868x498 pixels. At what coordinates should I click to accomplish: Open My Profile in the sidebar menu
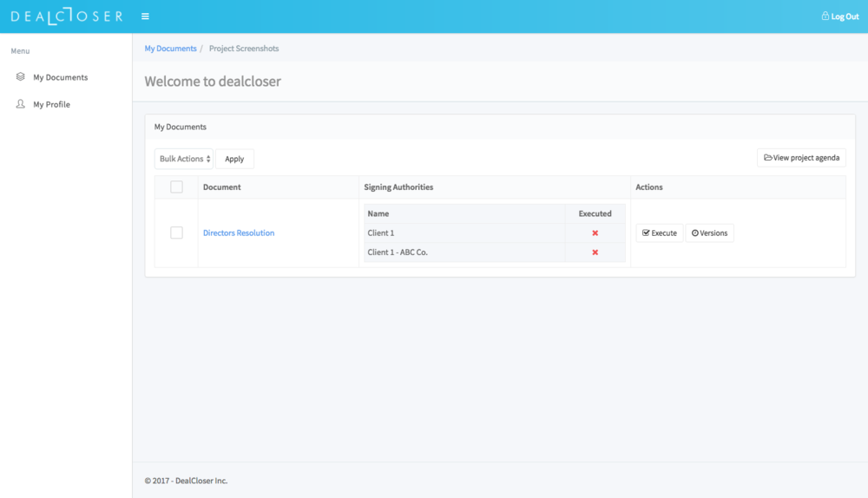click(x=51, y=104)
